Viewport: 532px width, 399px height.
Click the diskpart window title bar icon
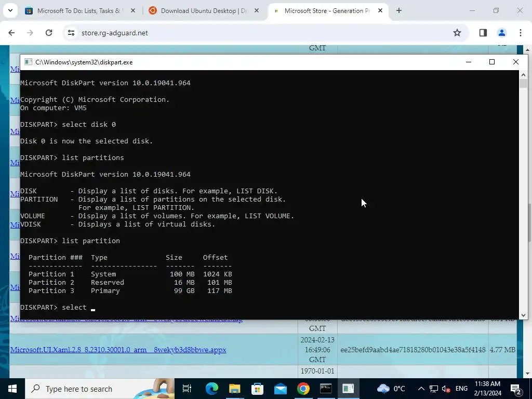pos(28,62)
